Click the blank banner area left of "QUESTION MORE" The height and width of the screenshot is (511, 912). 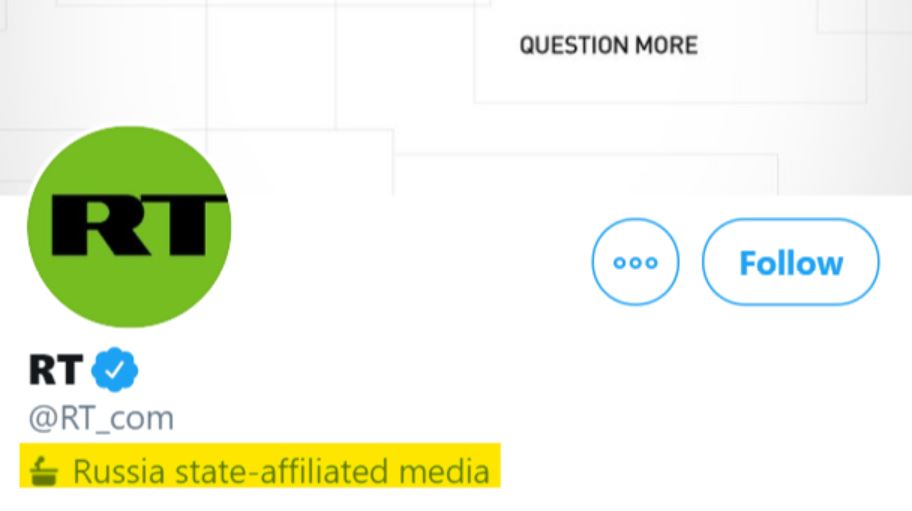click(300, 60)
